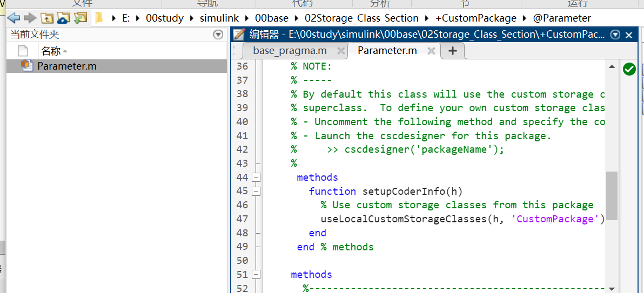The width and height of the screenshot is (644, 293).
Task: Click the folder icon at address bar start
Action: click(98, 18)
